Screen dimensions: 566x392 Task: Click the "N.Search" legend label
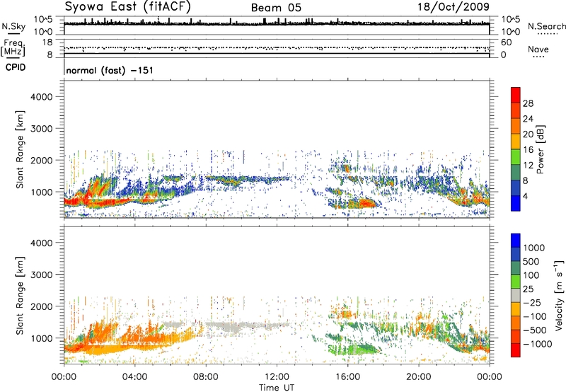click(x=546, y=26)
